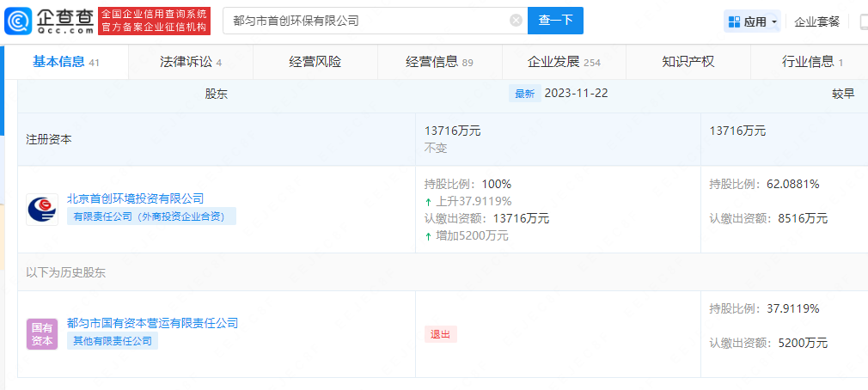Click the 最新 date tag
This screenshot has width=868, height=390.
coord(525,94)
